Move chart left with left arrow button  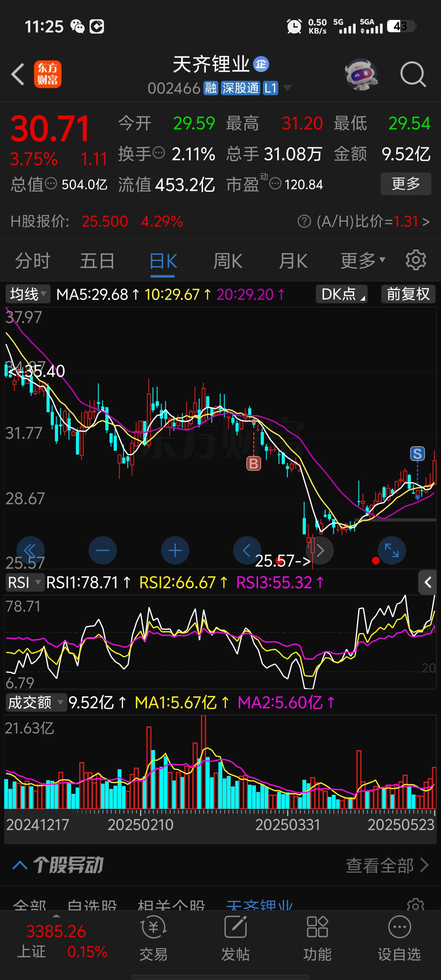(x=247, y=551)
